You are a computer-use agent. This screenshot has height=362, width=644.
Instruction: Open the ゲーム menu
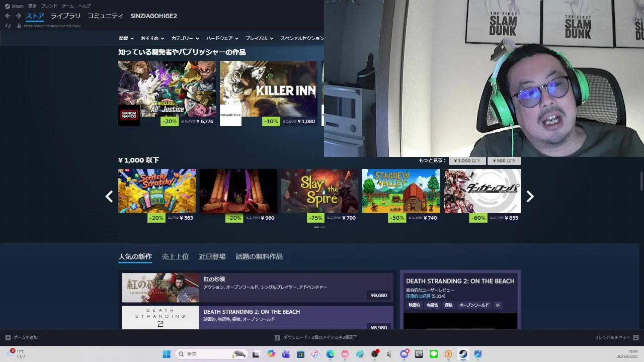(x=68, y=6)
